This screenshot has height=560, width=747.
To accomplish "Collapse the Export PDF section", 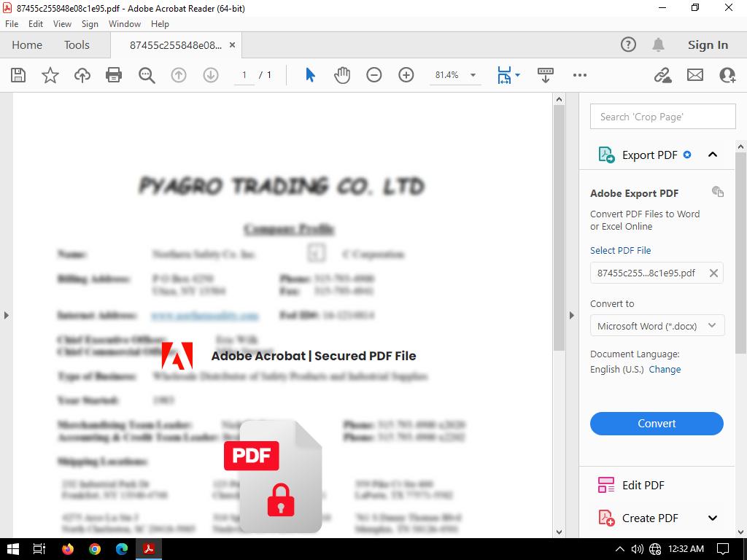I will pos(713,155).
